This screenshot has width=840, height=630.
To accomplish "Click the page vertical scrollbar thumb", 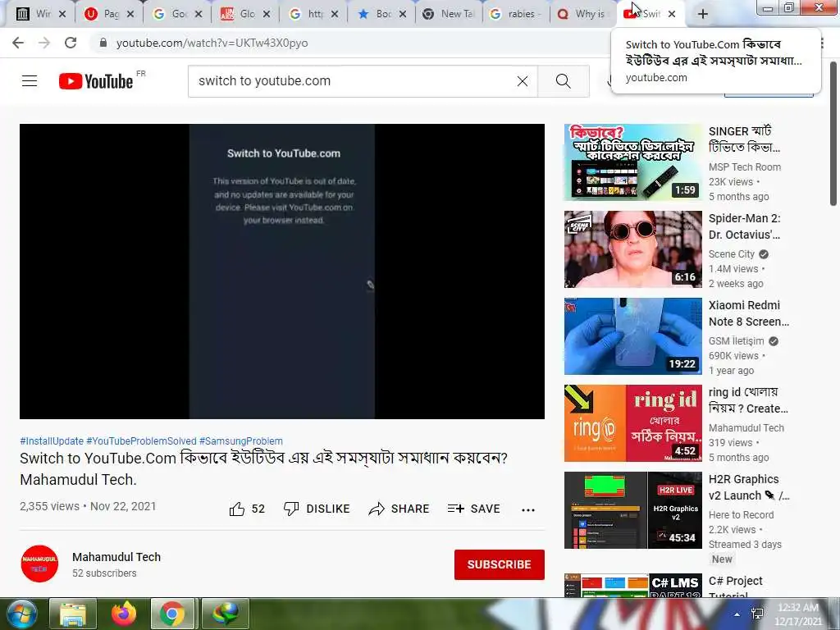I will (833, 133).
